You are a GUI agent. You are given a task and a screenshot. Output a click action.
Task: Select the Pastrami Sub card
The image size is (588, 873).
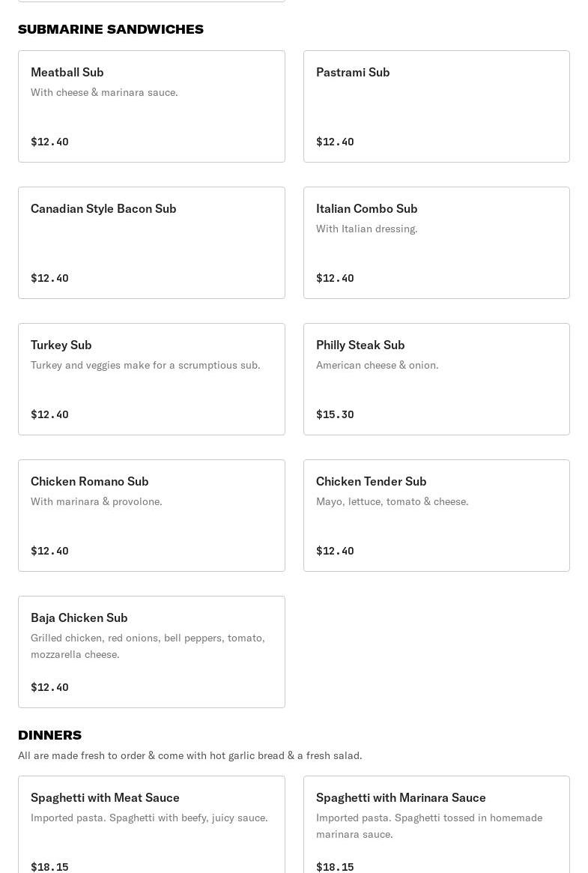pos(436,106)
